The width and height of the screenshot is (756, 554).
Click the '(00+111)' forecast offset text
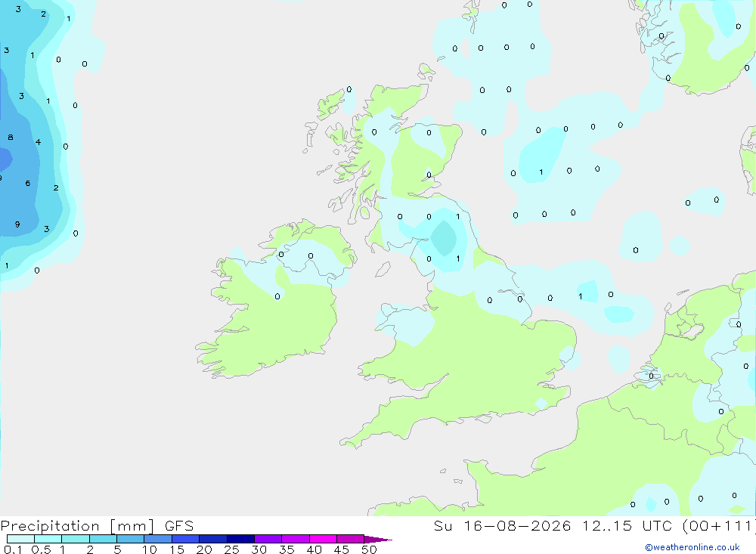click(x=720, y=526)
